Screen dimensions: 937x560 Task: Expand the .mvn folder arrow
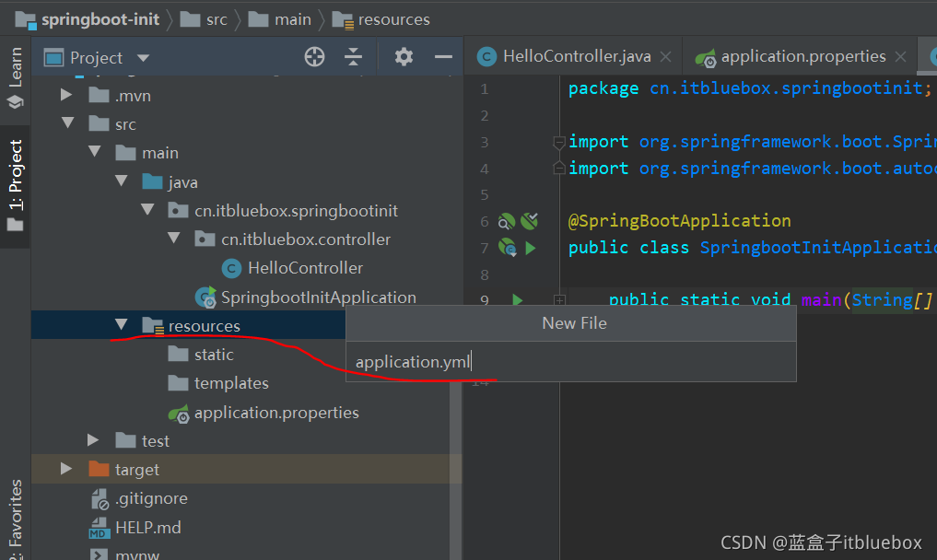point(66,95)
